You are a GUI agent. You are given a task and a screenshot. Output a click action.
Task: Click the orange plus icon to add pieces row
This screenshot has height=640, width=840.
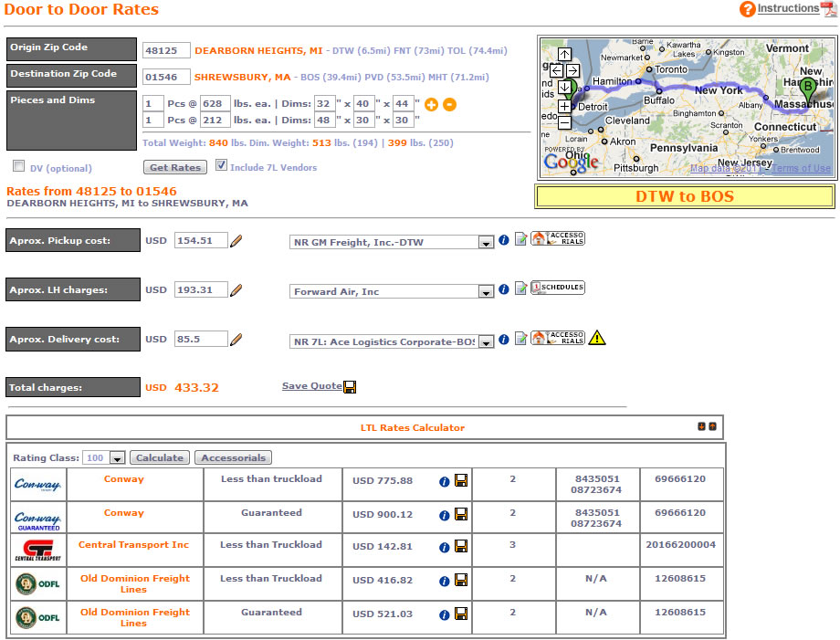(x=432, y=105)
